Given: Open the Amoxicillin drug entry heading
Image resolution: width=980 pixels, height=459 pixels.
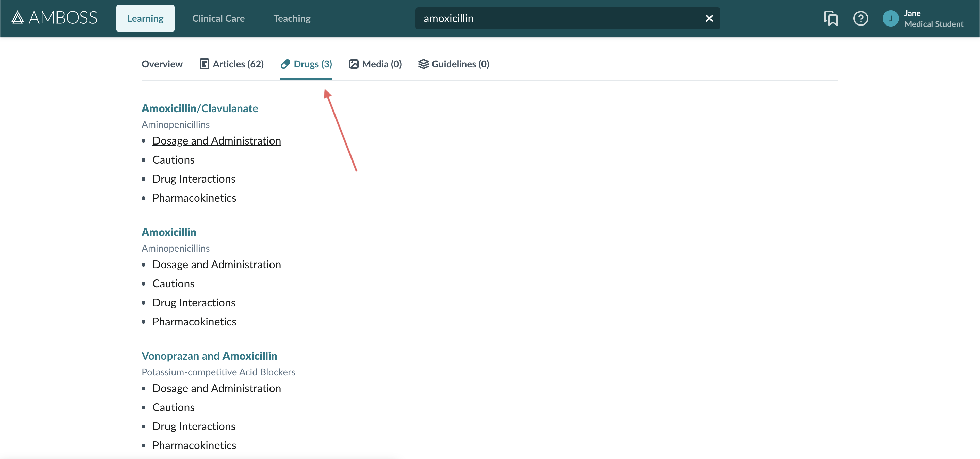Looking at the screenshot, I should [x=169, y=232].
